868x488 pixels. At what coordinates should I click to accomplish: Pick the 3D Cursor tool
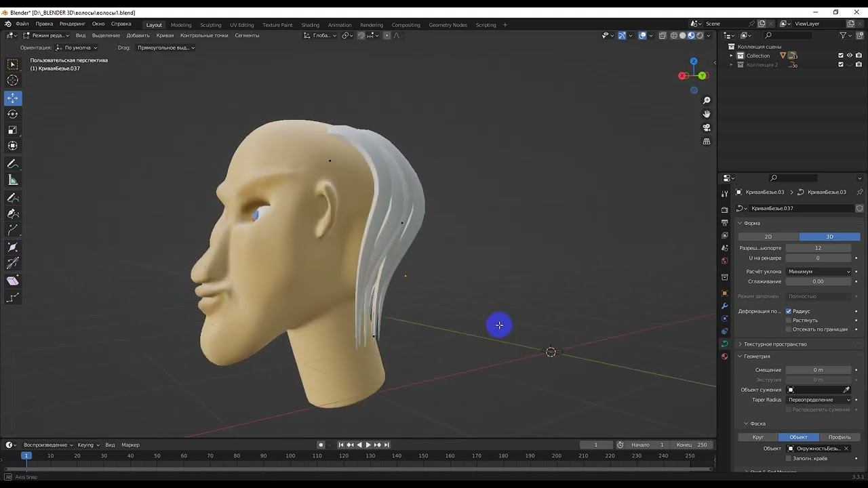[x=12, y=81]
